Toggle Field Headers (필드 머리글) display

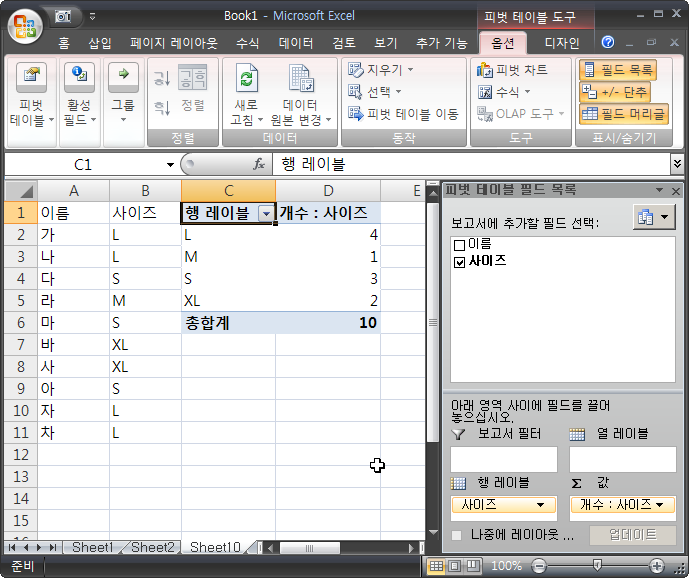[624, 114]
